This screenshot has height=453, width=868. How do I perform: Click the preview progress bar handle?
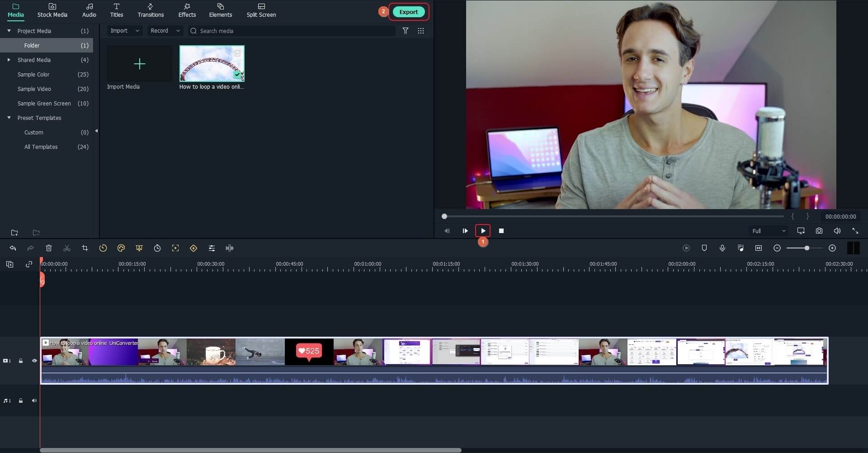(444, 216)
